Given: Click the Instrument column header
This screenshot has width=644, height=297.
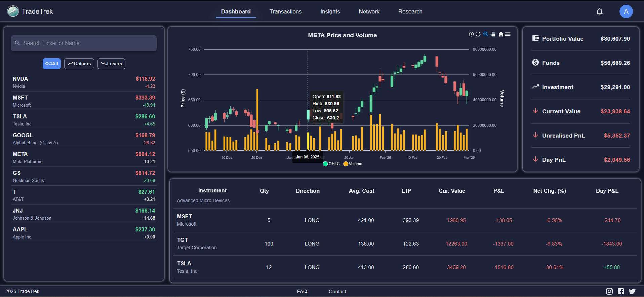Looking at the screenshot, I should [212, 190].
